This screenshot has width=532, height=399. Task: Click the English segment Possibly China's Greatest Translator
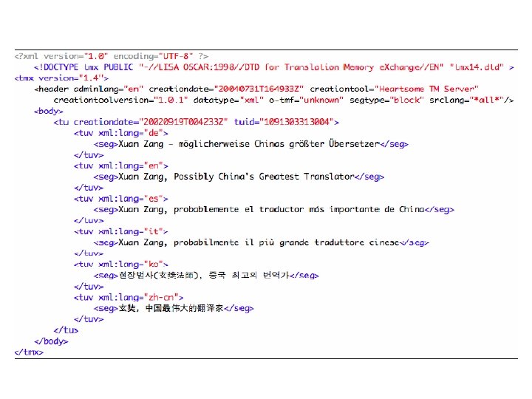[239, 177]
